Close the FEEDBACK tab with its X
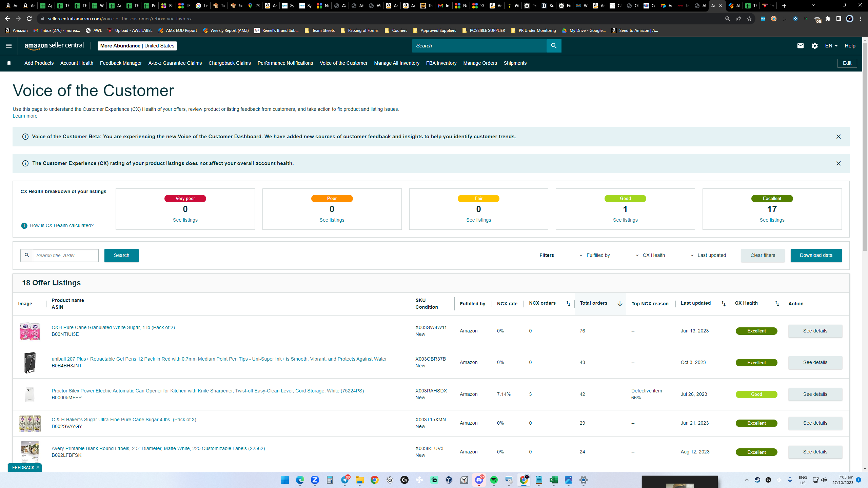This screenshot has height=488, width=868. 38,467
